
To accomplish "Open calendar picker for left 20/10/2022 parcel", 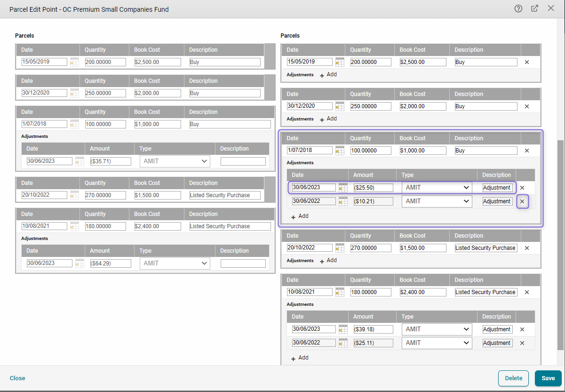I will tap(74, 195).
